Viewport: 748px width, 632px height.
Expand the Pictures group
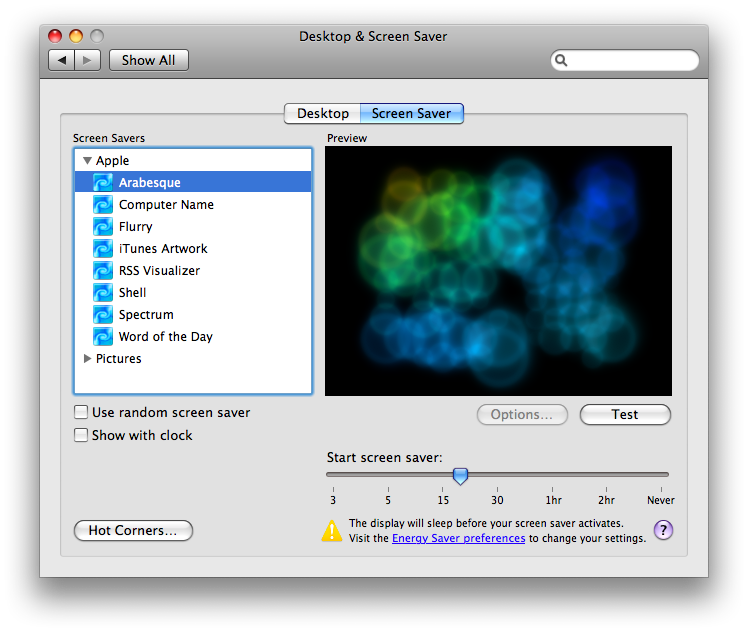pyautogui.click(x=87, y=358)
